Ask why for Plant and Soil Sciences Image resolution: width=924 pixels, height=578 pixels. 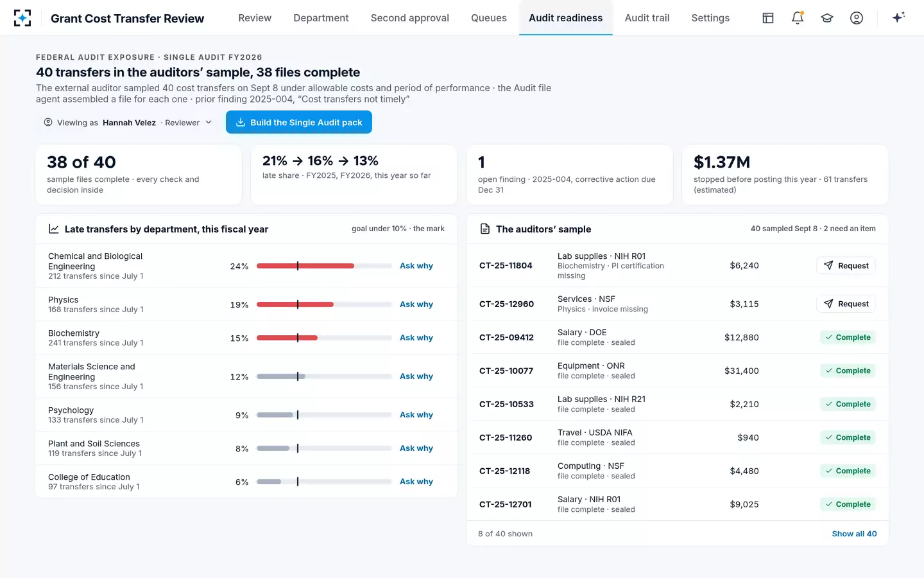[416, 448]
